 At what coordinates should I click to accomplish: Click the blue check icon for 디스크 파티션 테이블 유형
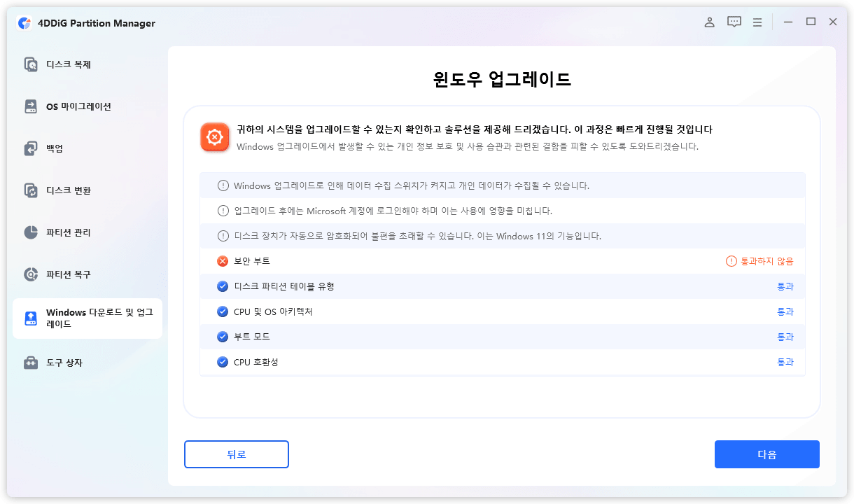pos(223,286)
